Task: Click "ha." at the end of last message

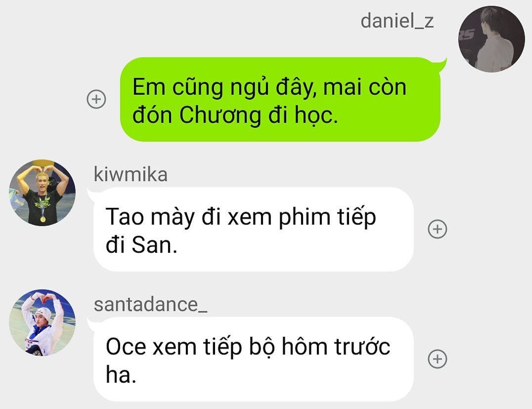Action: (121, 374)
